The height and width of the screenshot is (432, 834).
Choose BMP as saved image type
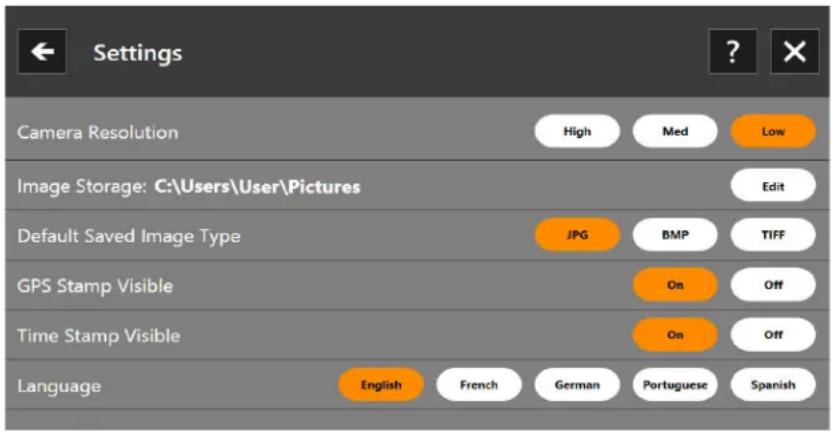(675, 236)
